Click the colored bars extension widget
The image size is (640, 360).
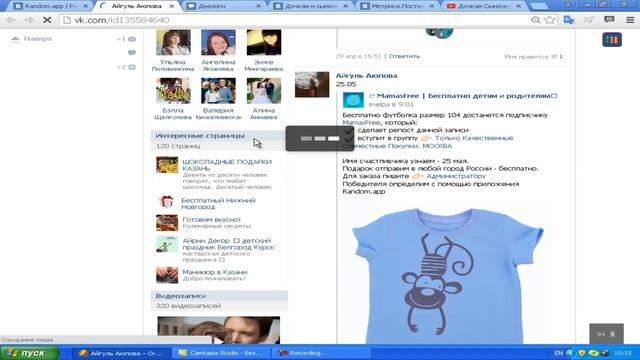[612, 40]
